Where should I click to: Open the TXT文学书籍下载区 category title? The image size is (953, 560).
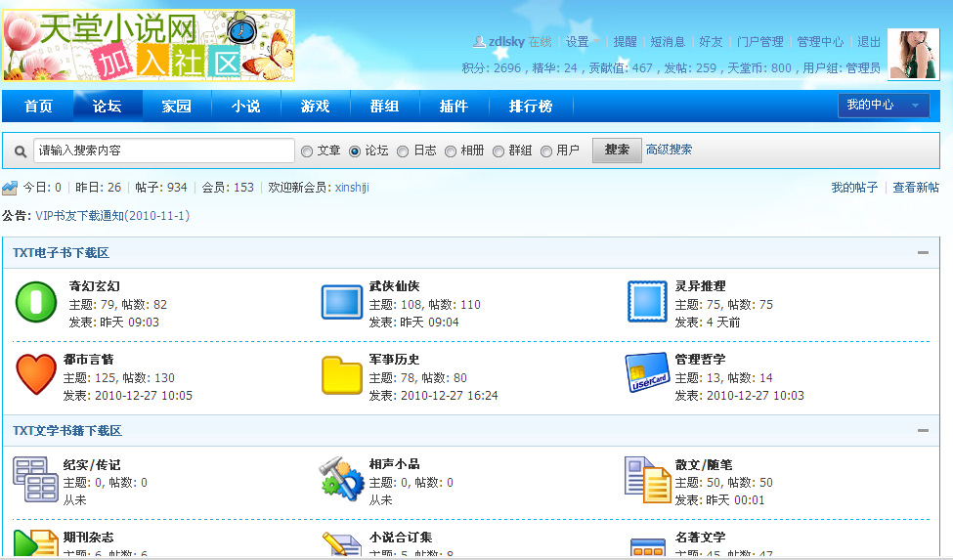pyautogui.click(x=67, y=431)
